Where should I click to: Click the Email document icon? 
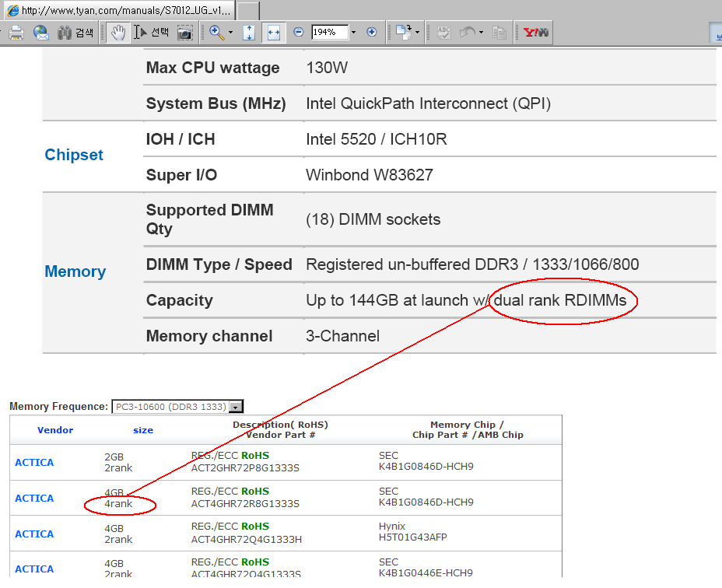click(x=41, y=33)
